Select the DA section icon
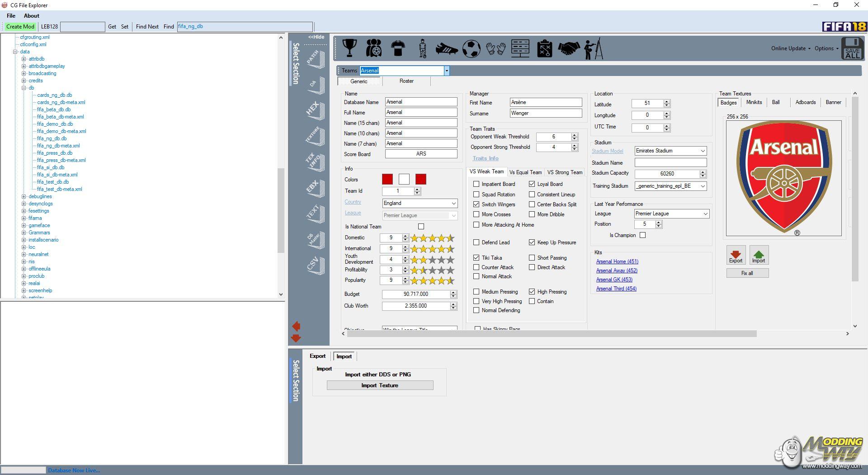This screenshot has height=475, width=868. (315, 85)
